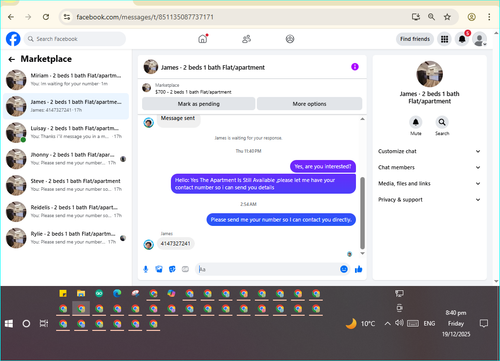500x361 pixels.
Task: Go back using the Marketplace arrow
Action: tap(12, 59)
